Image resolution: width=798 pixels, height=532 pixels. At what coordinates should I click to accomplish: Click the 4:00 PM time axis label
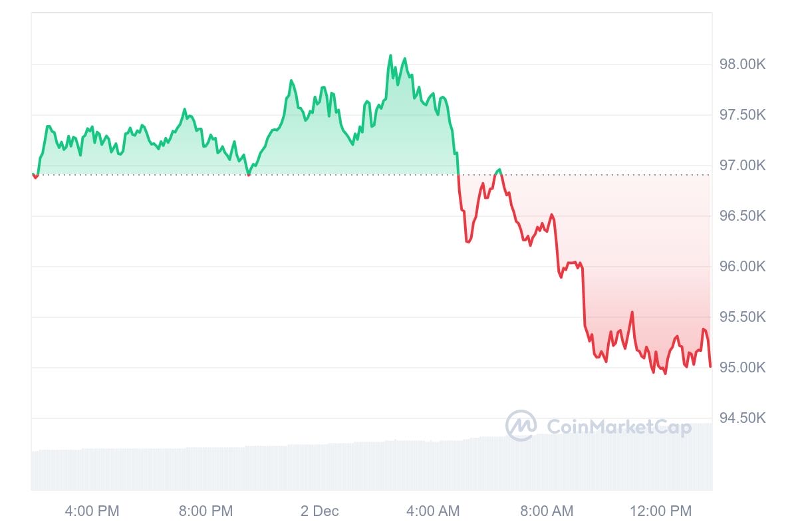[x=92, y=511]
